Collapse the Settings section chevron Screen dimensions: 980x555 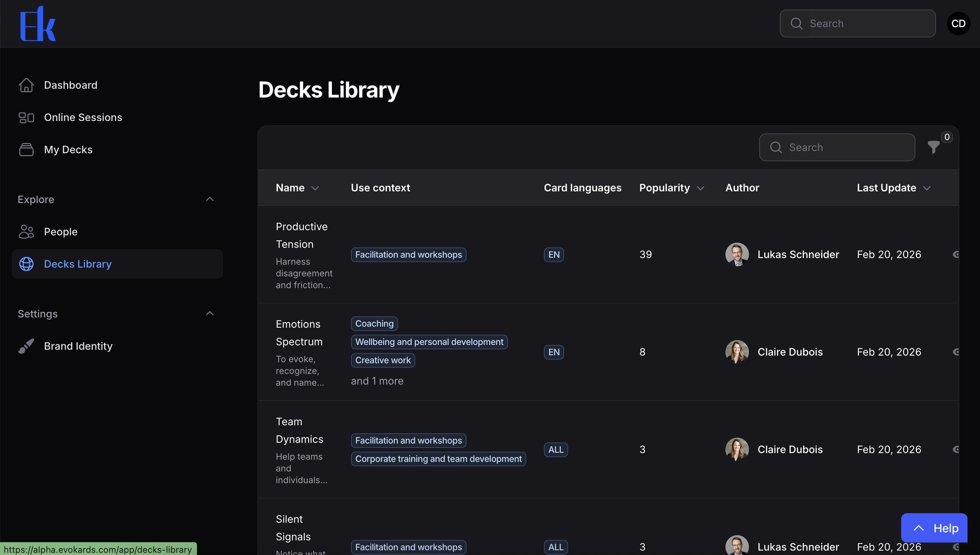pyautogui.click(x=210, y=313)
